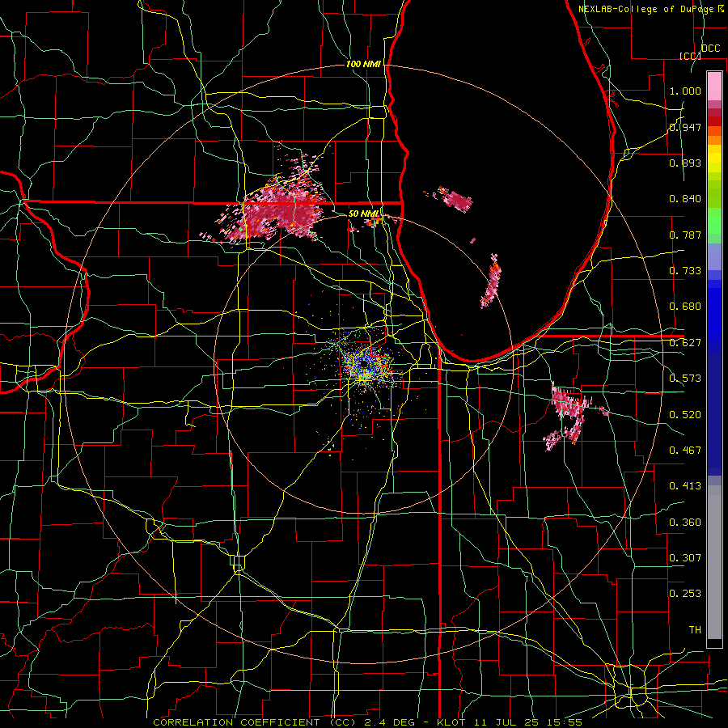Click the DCC label above the color bar
The height and width of the screenshot is (728, 728).
(710, 49)
